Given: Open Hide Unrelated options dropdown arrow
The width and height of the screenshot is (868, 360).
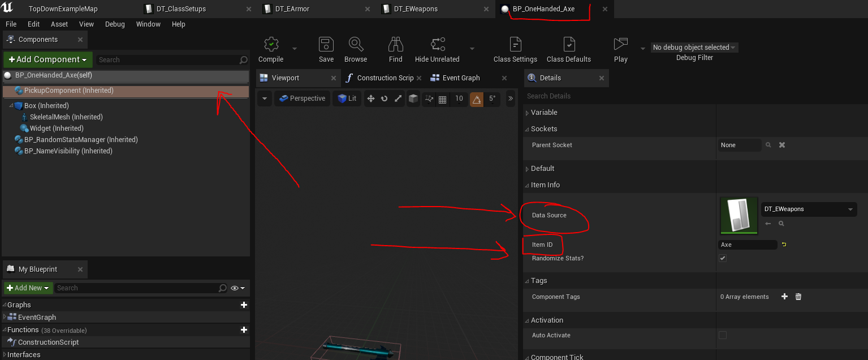Looking at the screenshot, I should (472, 49).
